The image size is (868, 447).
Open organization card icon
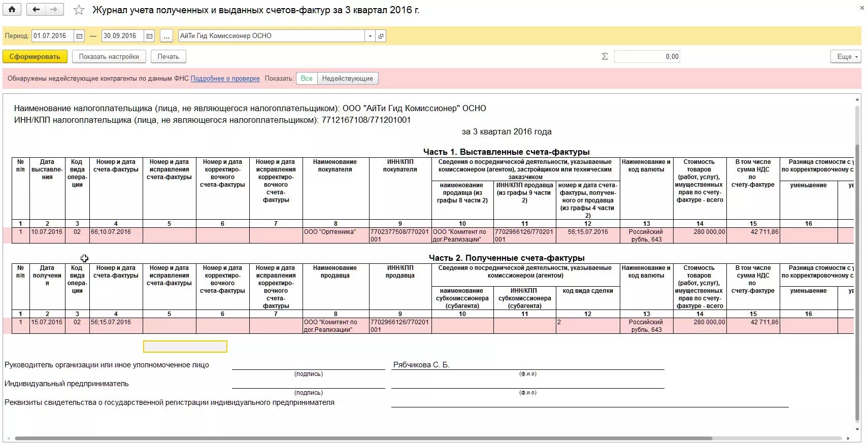(x=381, y=36)
